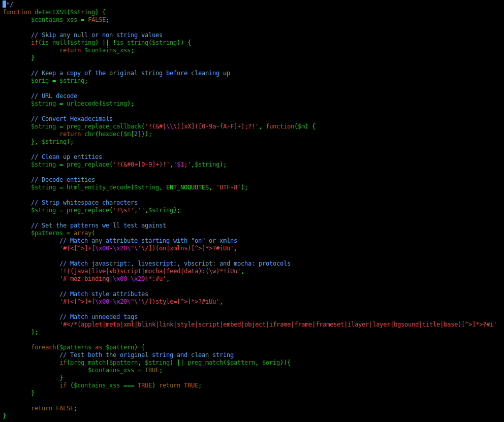
Task: Click comment '// Match unneeded tags'
Action: point(99,317)
